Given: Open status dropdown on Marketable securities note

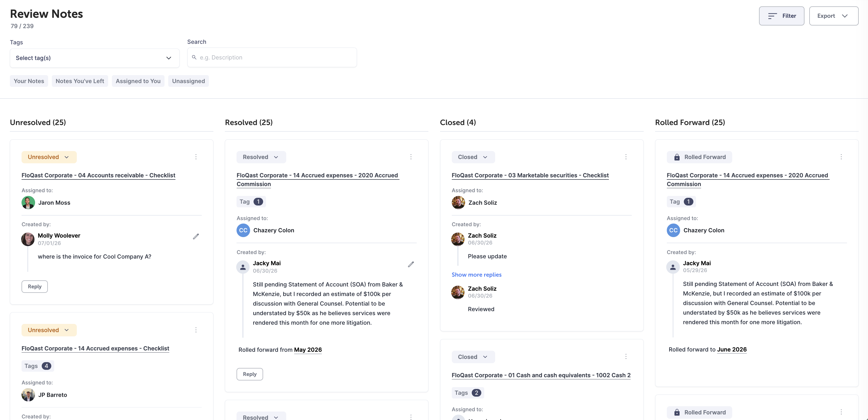Looking at the screenshot, I should [473, 157].
